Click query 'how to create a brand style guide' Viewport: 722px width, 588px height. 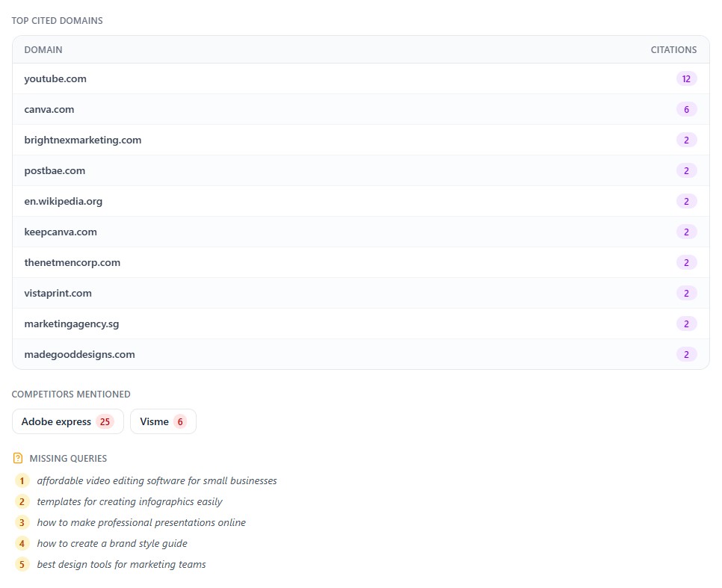click(x=112, y=543)
